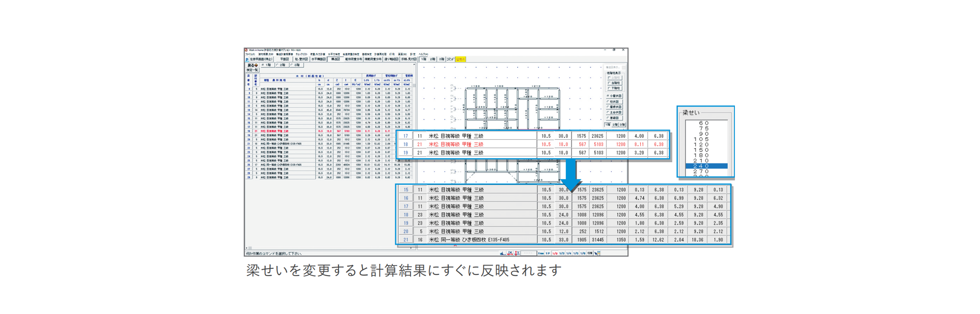This screenshot has width=980, height=314.
Task: Open the ファイル(F) menu
Action: (250, 54)
